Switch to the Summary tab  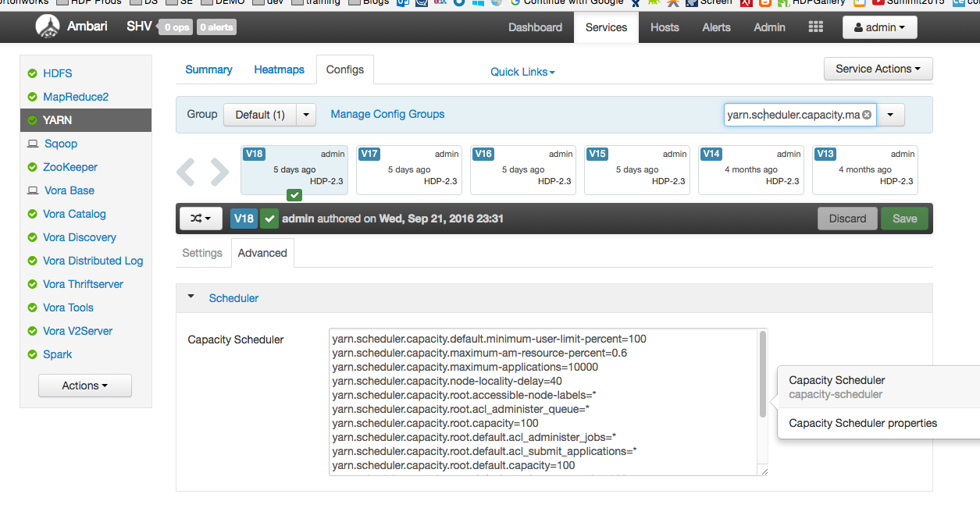click(x=208, y=69)
